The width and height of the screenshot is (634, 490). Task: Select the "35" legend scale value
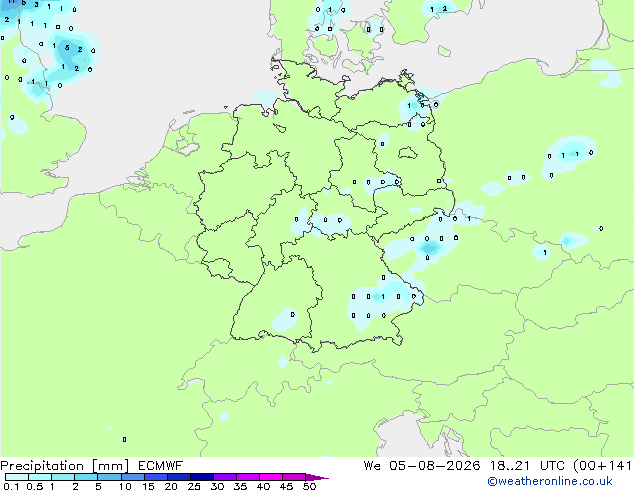coord(240,486)
